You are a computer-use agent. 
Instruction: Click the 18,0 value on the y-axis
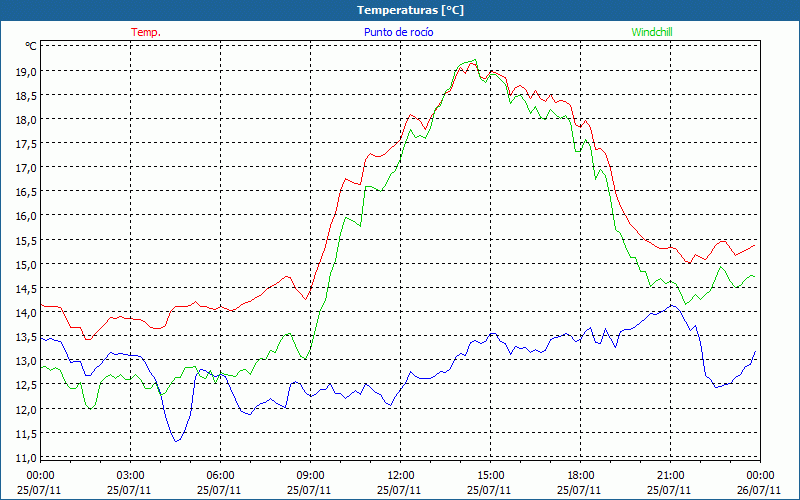pos(27,119)
